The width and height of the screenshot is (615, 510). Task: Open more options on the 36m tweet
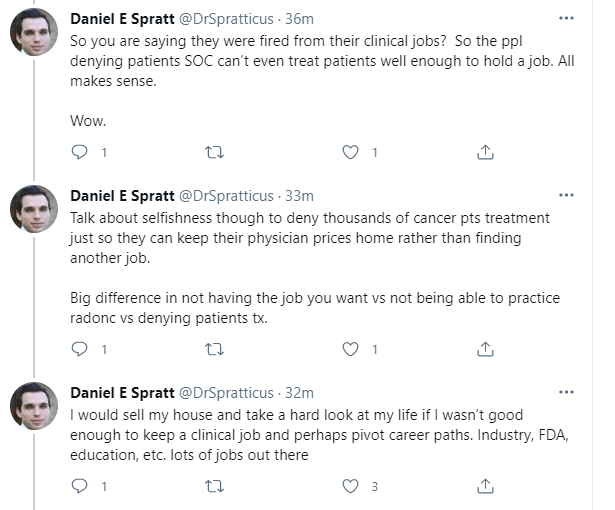point(567,19)
